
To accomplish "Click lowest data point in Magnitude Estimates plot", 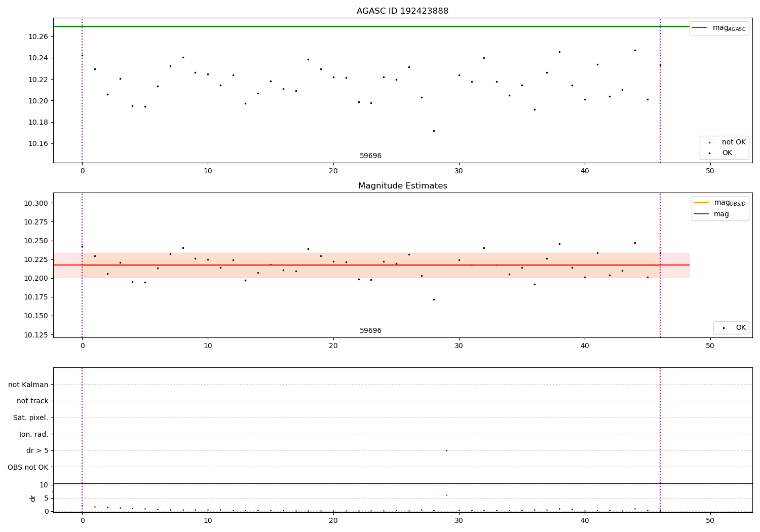I will pos(434,299).
